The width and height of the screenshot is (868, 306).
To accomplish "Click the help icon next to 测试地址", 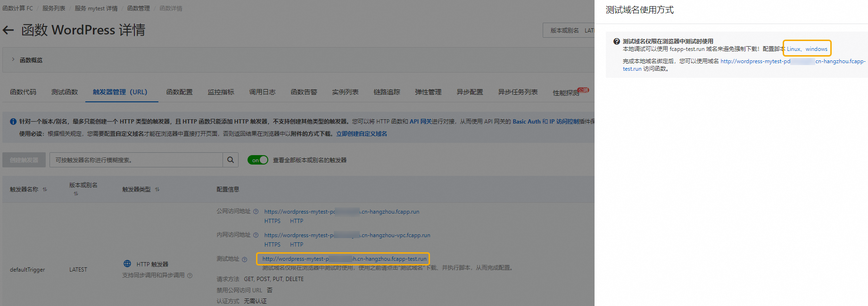I will [245, 259].
